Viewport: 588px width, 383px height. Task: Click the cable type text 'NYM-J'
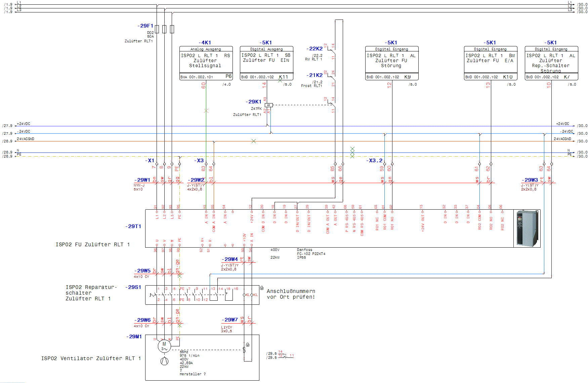pos(139,185)
